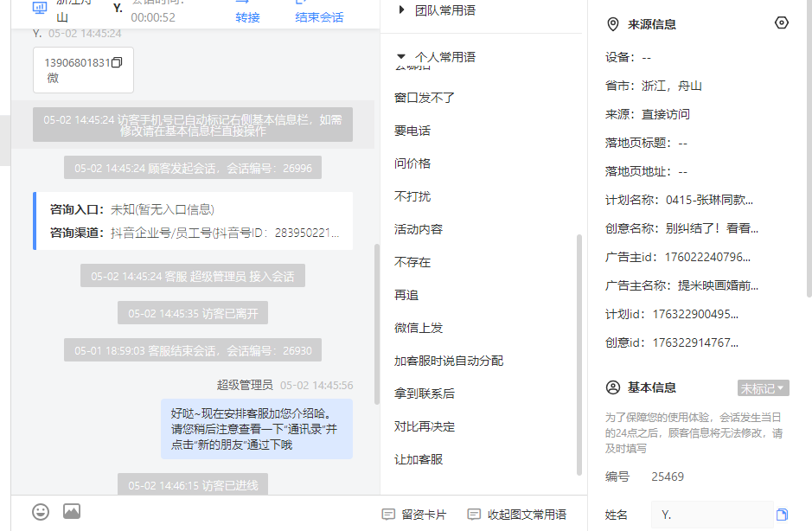Insert an image into the chat
Screen dimensions: 812x531
72,511
